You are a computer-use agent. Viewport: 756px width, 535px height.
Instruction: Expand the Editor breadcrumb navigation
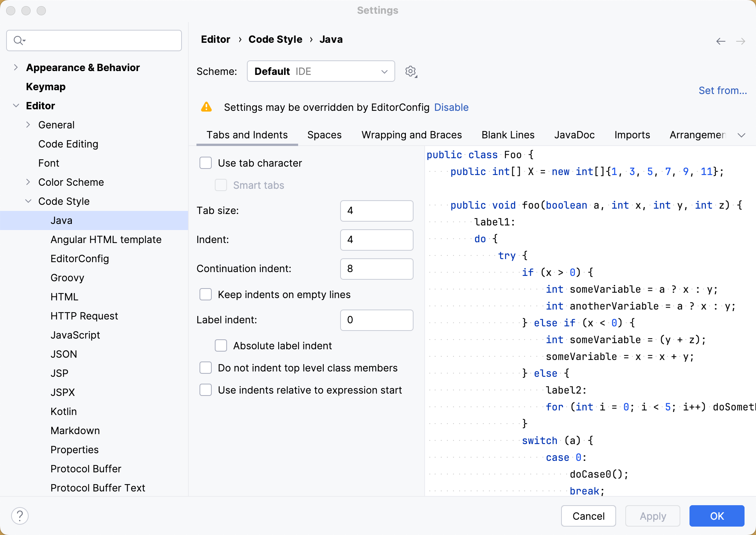216,39
